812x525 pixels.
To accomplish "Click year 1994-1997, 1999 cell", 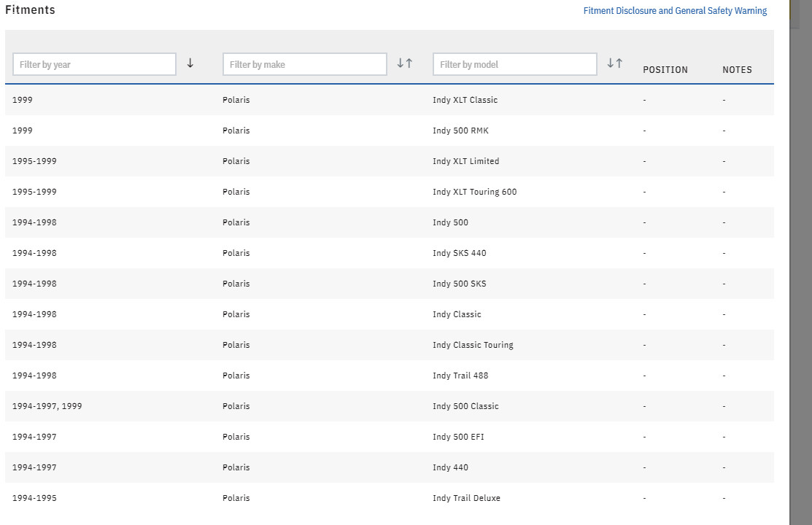I will pyautogui.click(x=47, y=406).
